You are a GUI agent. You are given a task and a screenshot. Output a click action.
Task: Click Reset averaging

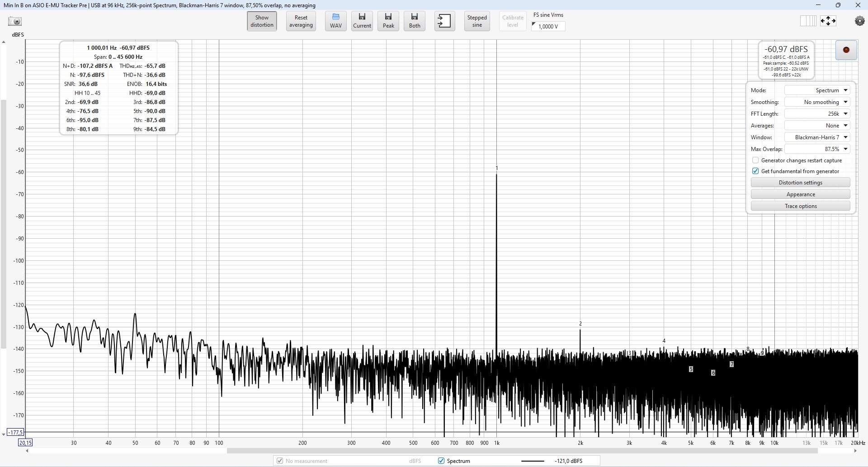pyautogui.click(x=301, y=21)
